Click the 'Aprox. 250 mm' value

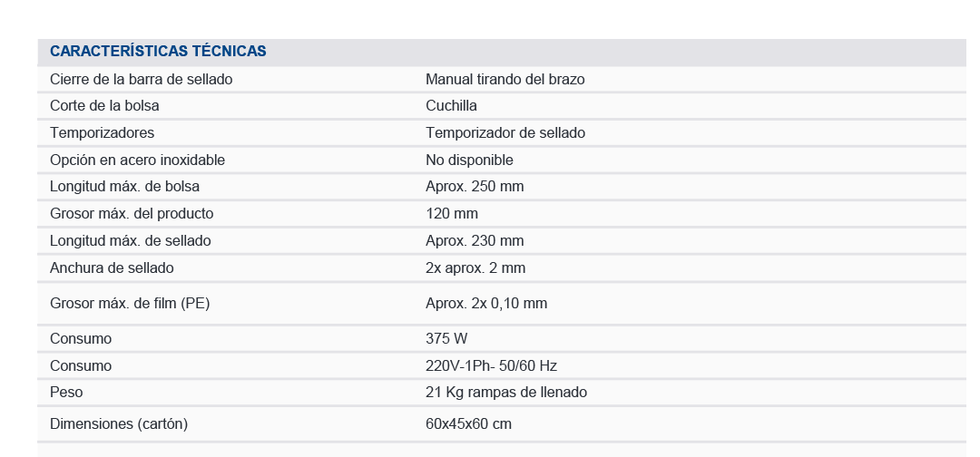click(475, 187)
